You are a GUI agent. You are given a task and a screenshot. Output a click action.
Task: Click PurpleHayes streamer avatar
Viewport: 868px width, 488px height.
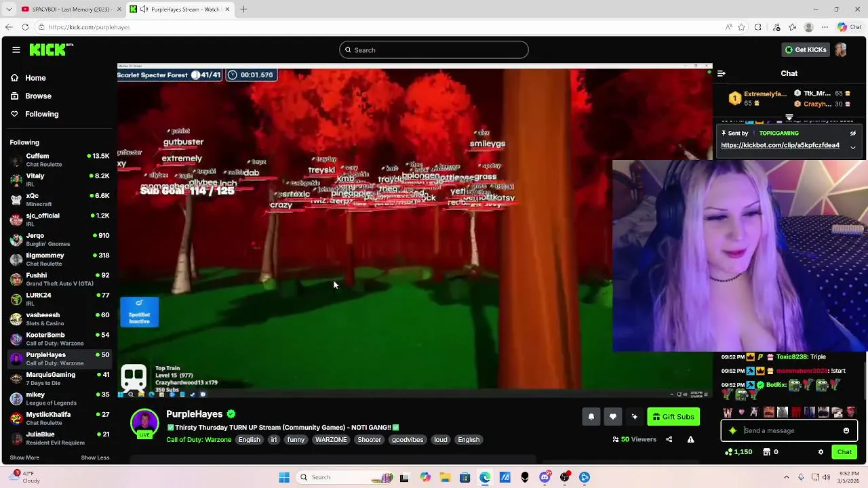(144, 423)
